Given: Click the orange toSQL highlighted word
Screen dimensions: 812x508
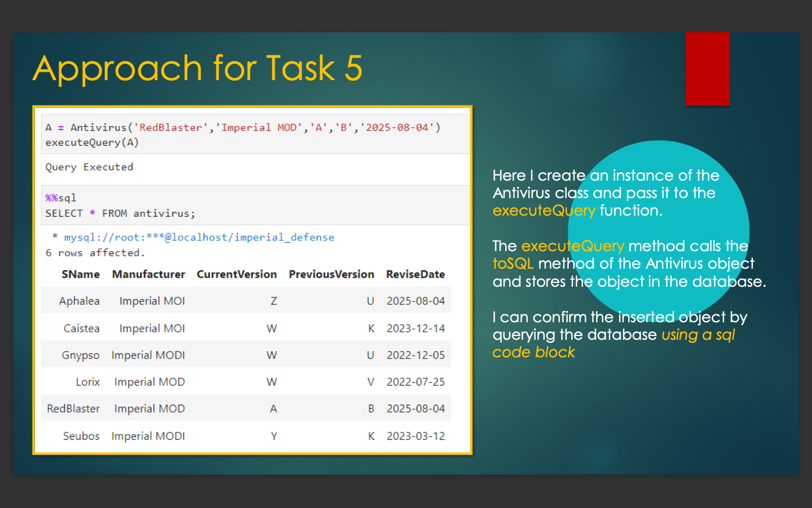Looking at the screenshot, I should point(513,264).
